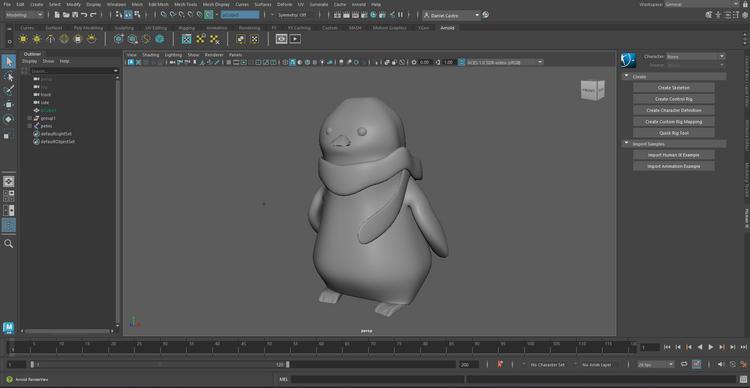
Task: Click Import Human IK Example button
Action: [673, 155]
